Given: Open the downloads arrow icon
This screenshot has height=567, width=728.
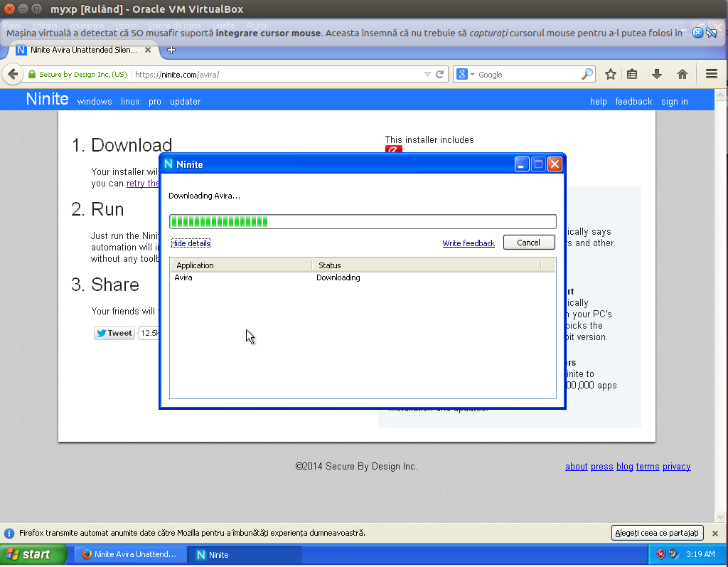Looking at the screenshot, I should point(656,74).
